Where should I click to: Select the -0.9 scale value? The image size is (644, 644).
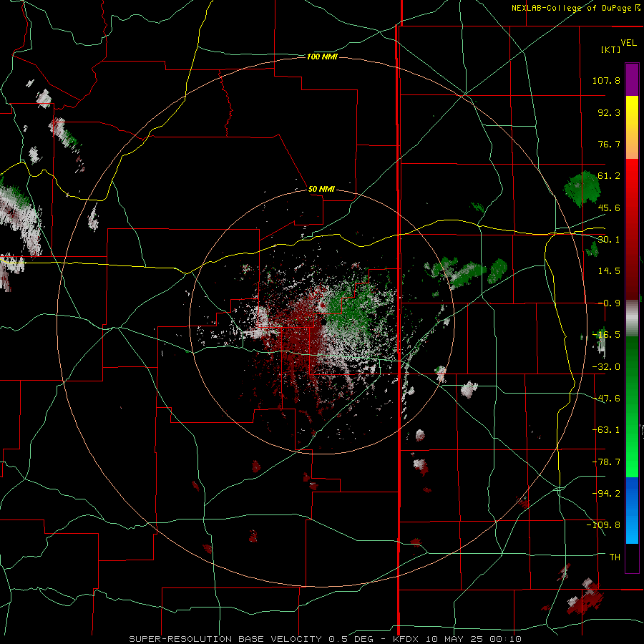(x=609, y=303)
